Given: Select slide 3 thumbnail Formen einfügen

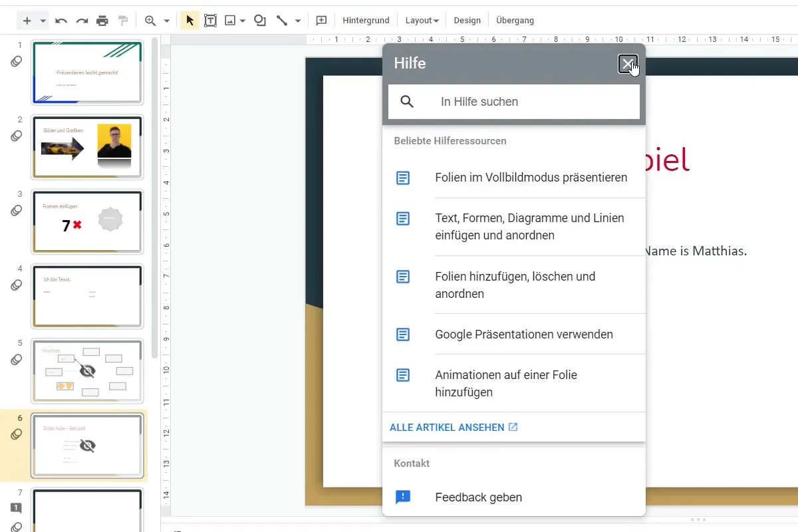Looking at the screenshot, I should point(87,221).
